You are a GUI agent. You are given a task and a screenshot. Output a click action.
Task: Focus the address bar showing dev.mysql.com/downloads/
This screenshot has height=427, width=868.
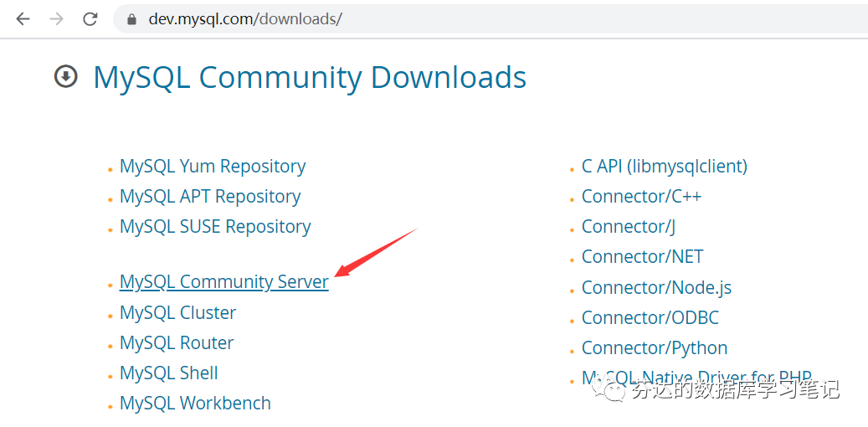[x=490, y=19]
